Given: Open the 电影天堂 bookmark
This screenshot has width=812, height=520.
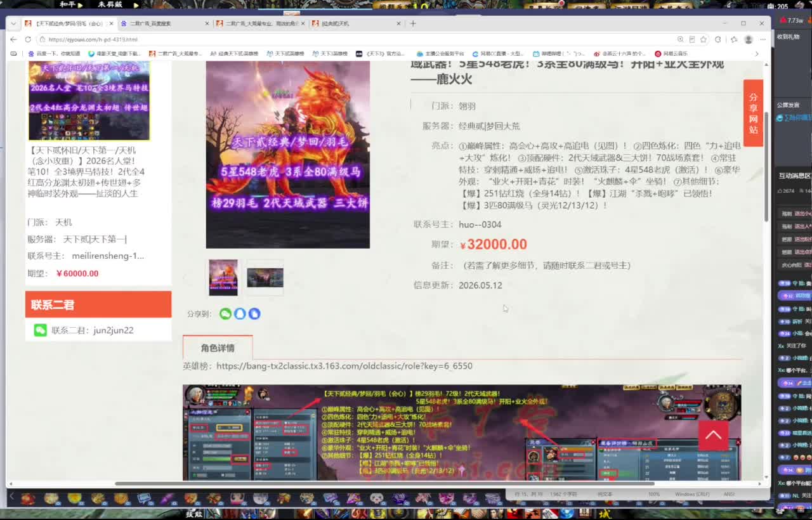Looking at the screenshot, I should (114, 54).
